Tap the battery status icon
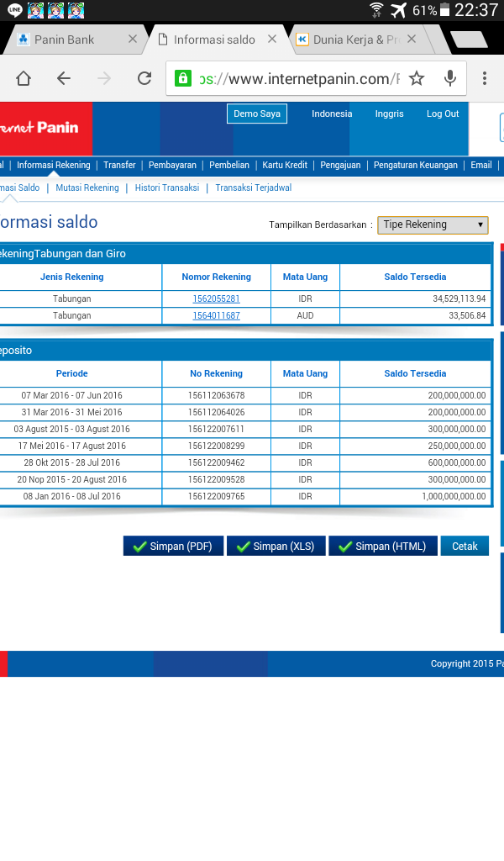 coord(444,10)
